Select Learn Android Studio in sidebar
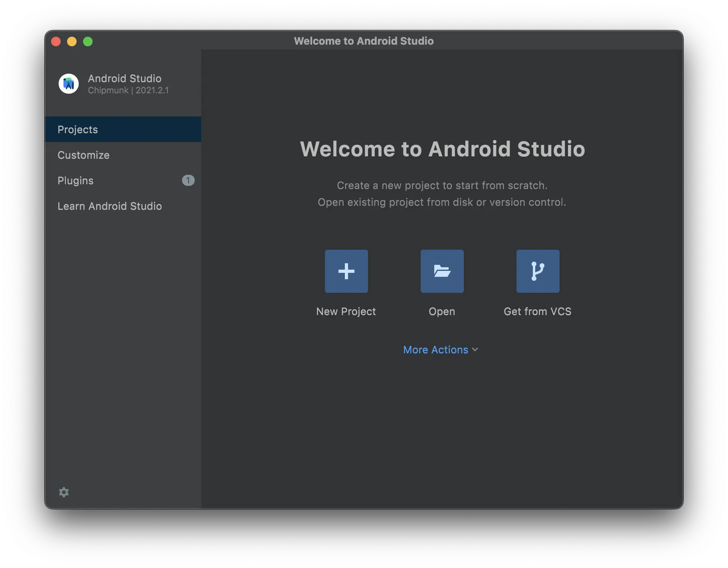Image resolution: width=728 pixels, height=568 pixels. (x=110, y=206)
